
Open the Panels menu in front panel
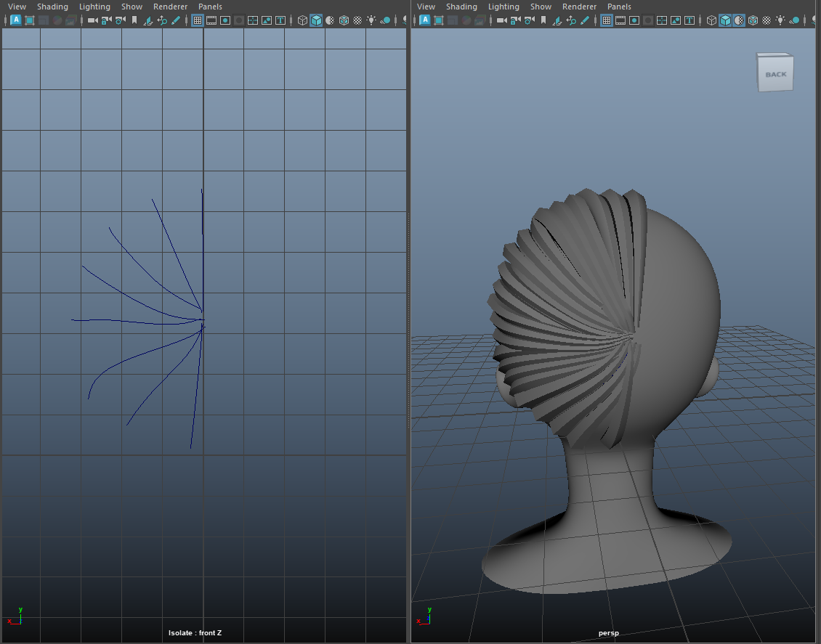tap(210, 7)
